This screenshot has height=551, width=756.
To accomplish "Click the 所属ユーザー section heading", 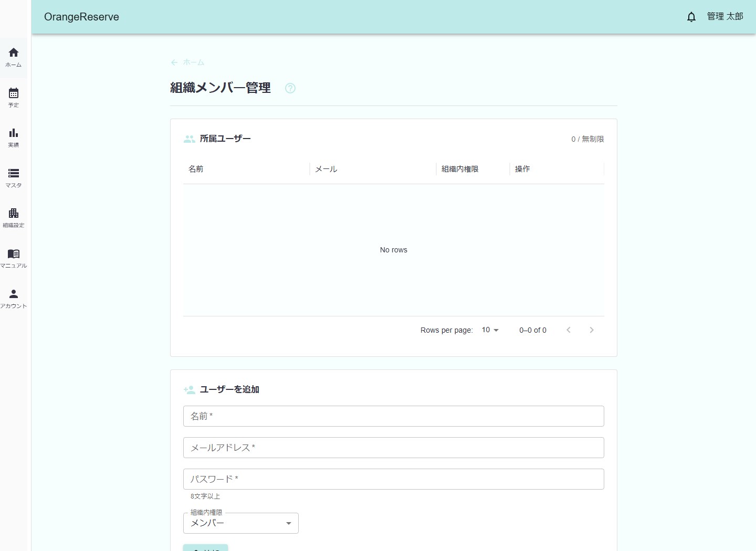I will (225, 139).
